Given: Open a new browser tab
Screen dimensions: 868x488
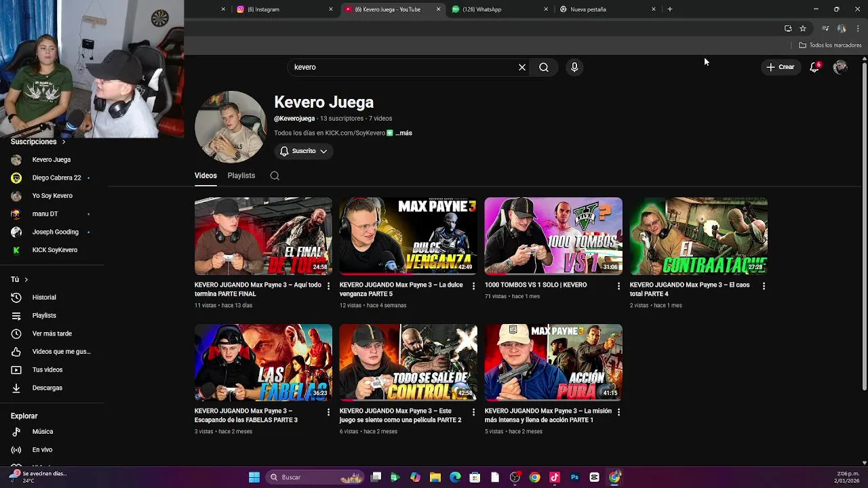Looking at the screenshot, I should coord(670,9).
